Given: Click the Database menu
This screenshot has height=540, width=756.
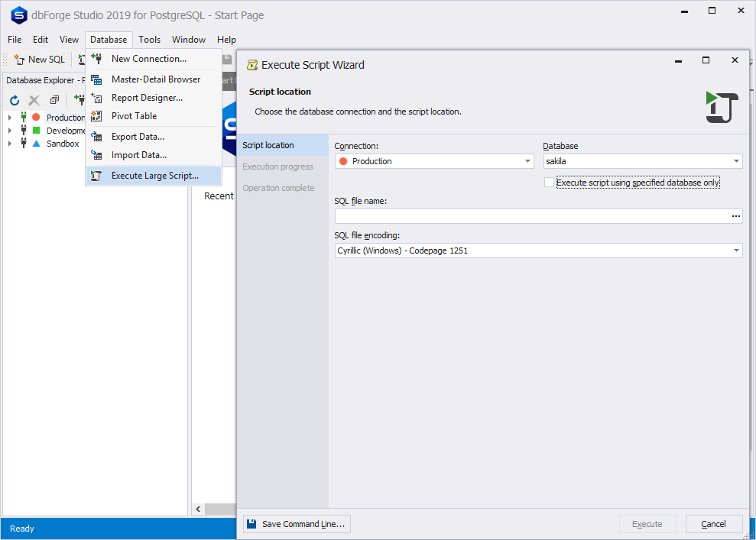Looking at the screenshot, I should 109,40.
